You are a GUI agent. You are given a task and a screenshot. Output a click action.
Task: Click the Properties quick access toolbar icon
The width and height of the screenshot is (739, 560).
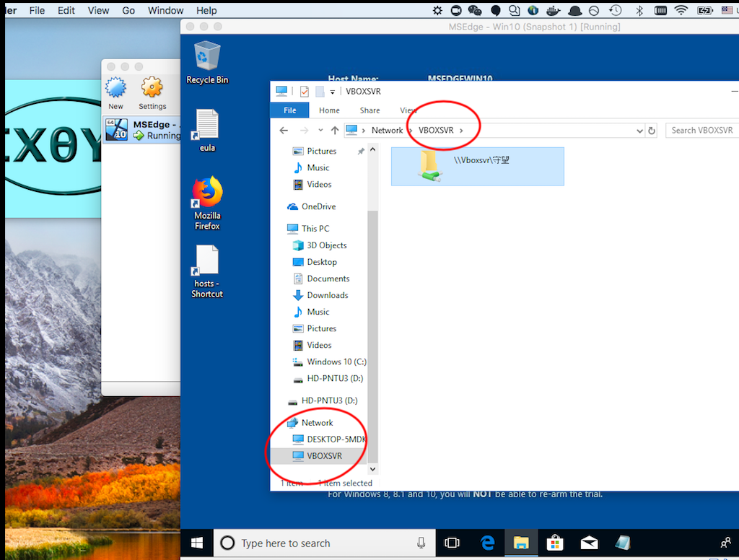coord(305,91)
